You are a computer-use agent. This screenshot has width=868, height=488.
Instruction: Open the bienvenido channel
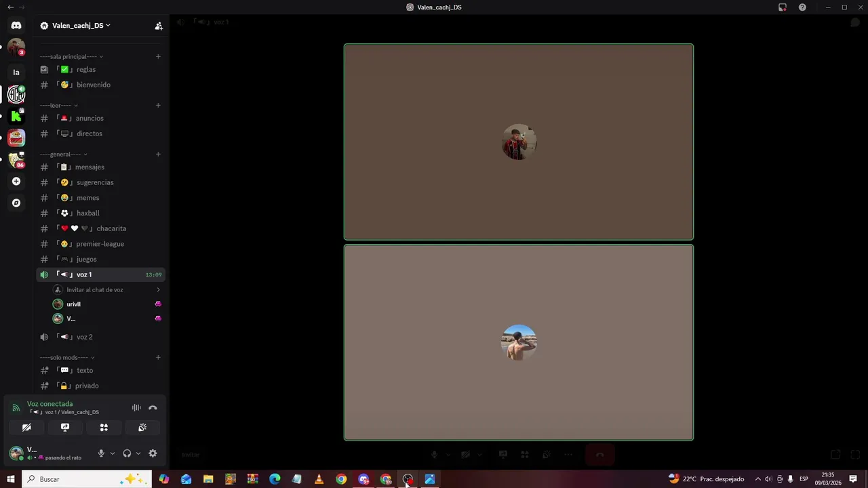click(100, 85)
